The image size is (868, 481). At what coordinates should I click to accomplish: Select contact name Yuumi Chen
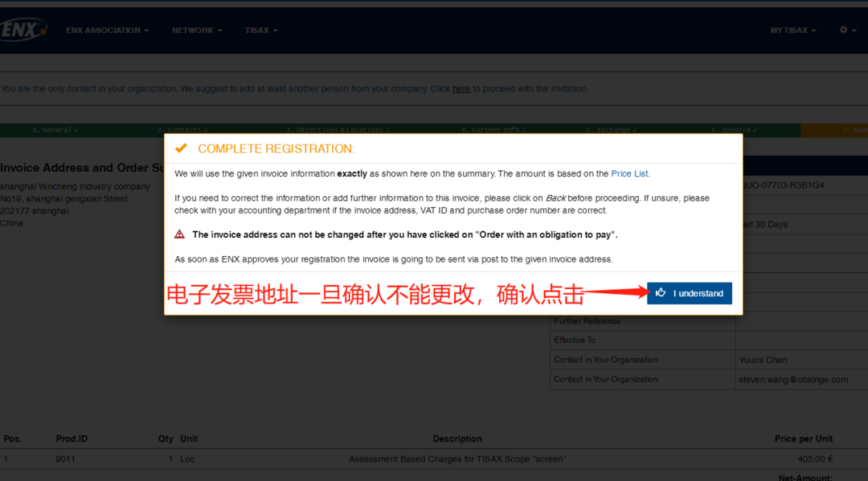pos(763,360)
